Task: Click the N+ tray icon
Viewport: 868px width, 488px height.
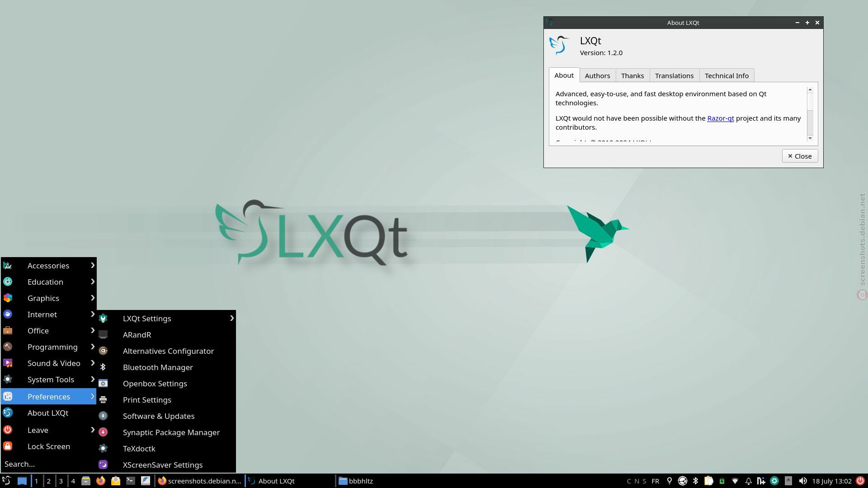Action: [761, 481]
